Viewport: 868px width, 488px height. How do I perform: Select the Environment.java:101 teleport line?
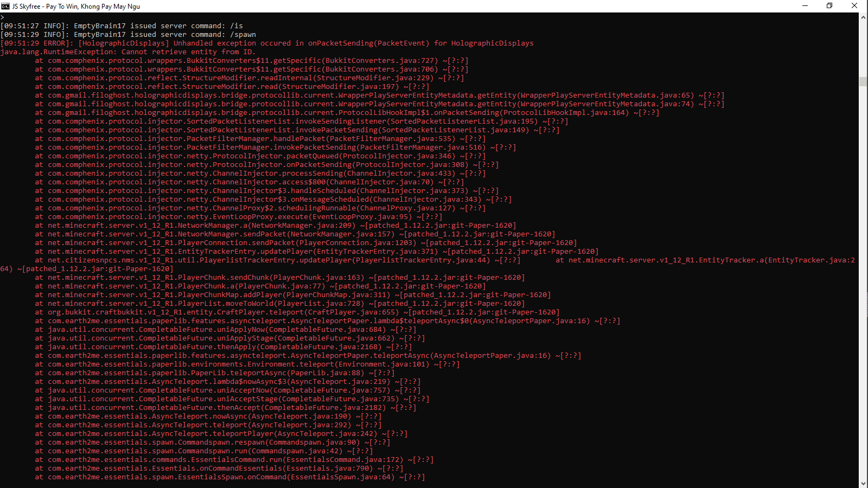247,364
